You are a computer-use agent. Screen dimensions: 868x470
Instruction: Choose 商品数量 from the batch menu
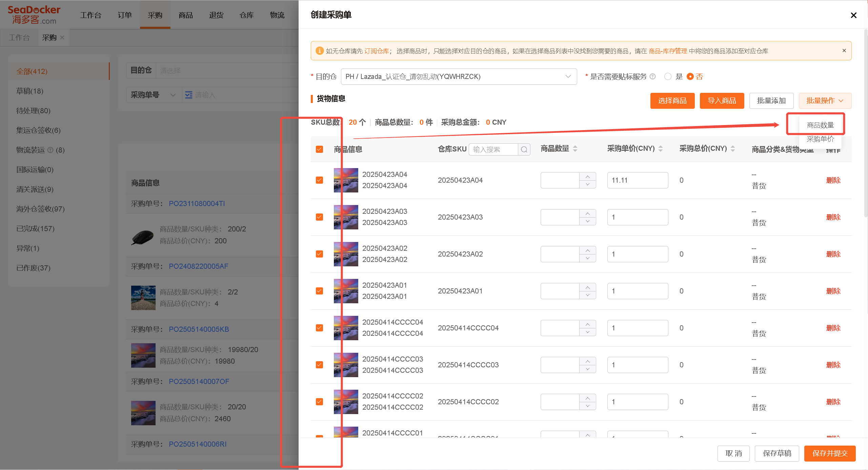tap(820, 125)
